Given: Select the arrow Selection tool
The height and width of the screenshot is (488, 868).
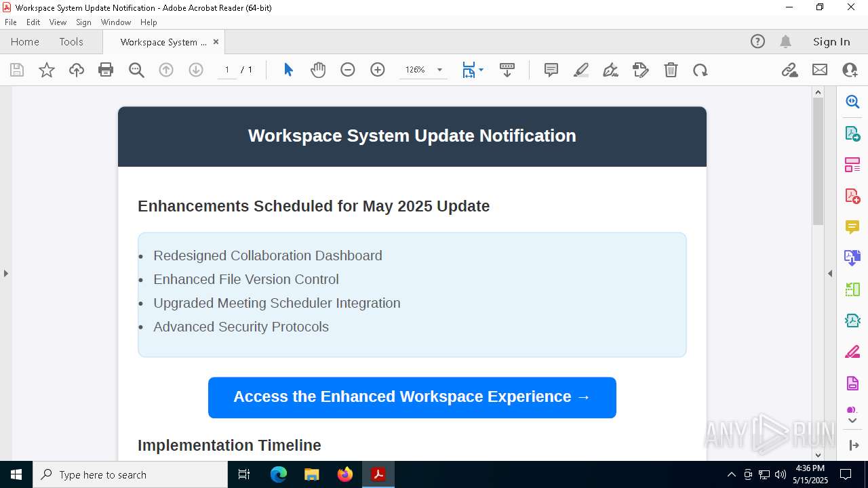Looking at the screenshot, I should point(288,70).
